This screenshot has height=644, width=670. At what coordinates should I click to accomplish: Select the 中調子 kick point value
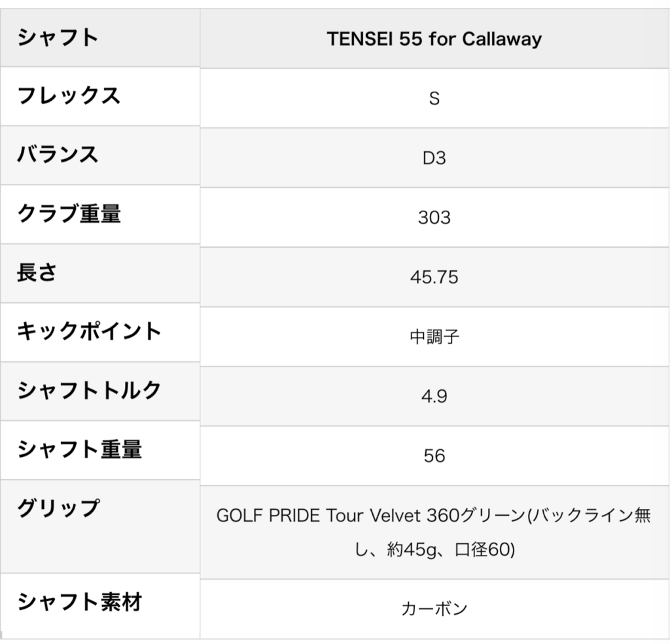(434, 337)
